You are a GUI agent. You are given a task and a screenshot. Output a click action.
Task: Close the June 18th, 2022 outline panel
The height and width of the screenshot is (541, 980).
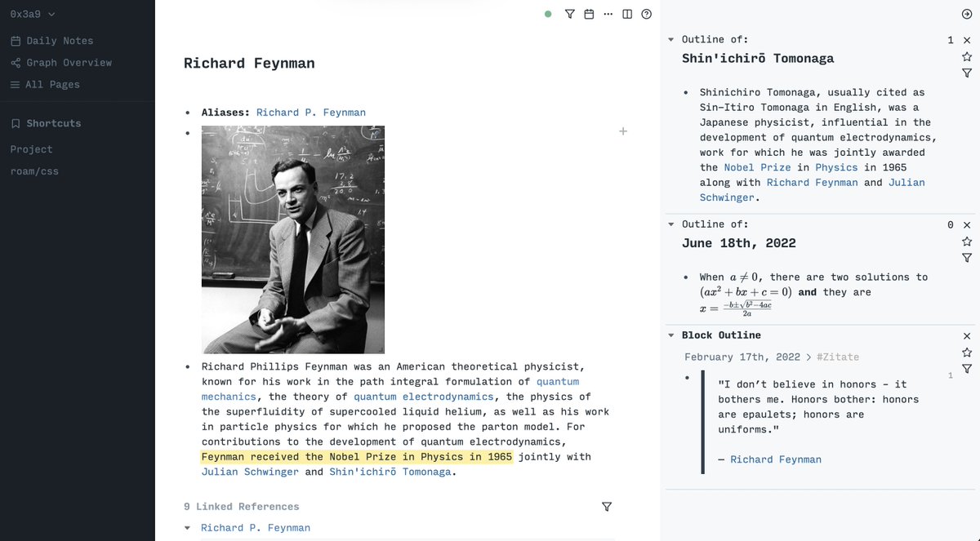(967, 224)
